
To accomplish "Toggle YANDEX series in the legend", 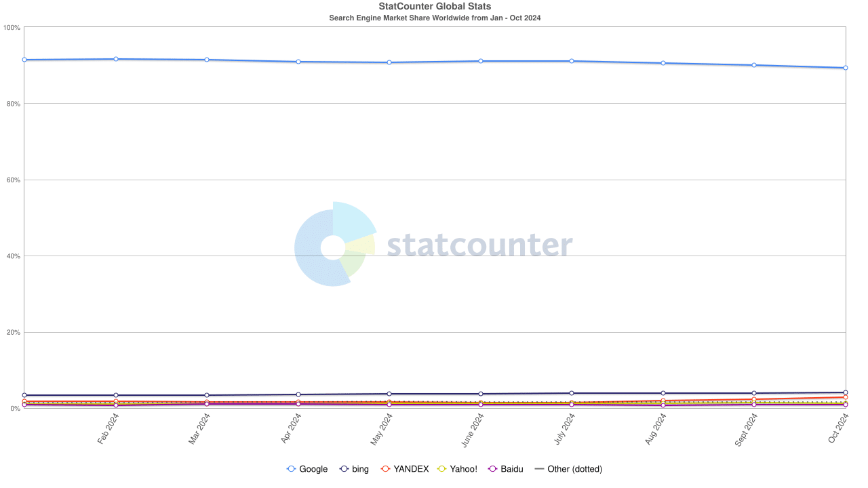I will pyautogui.click(x=404, y=469).
